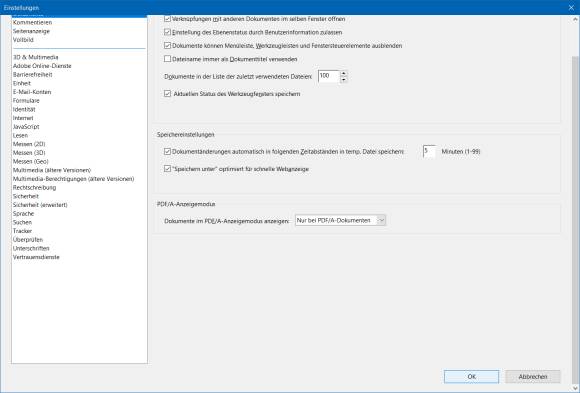Click the Abbrechen button
The image size is (580, 393).
tap(533, 376)
